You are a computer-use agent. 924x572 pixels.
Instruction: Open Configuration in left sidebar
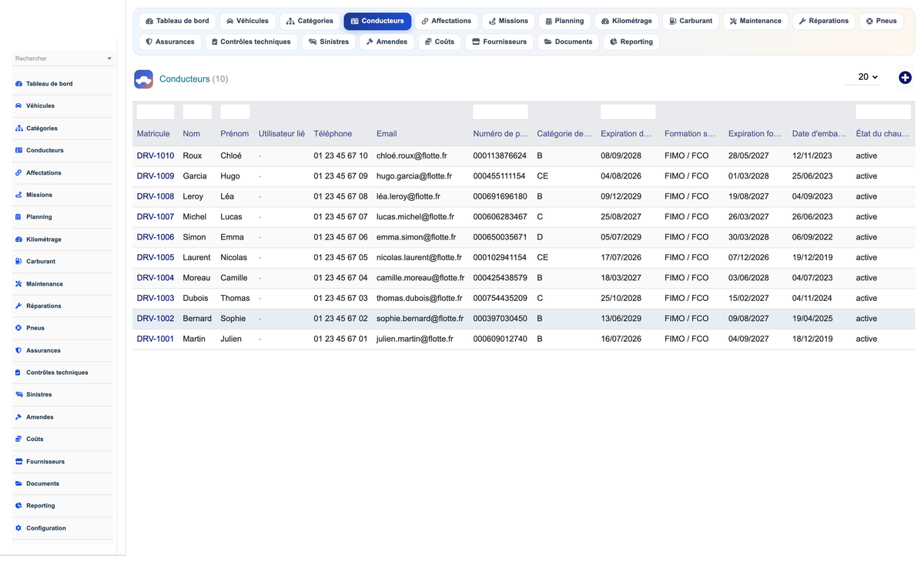tap(62, 528)
